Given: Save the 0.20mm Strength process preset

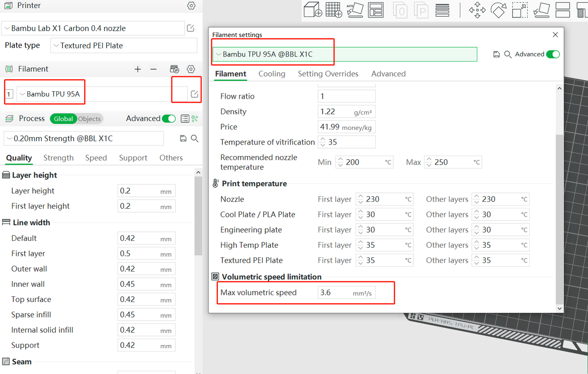Looking at the screenshot, I should point(183,139).
